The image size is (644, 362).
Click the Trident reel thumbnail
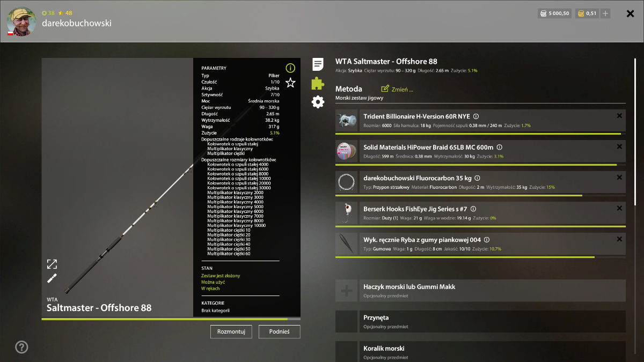point(346,121)
